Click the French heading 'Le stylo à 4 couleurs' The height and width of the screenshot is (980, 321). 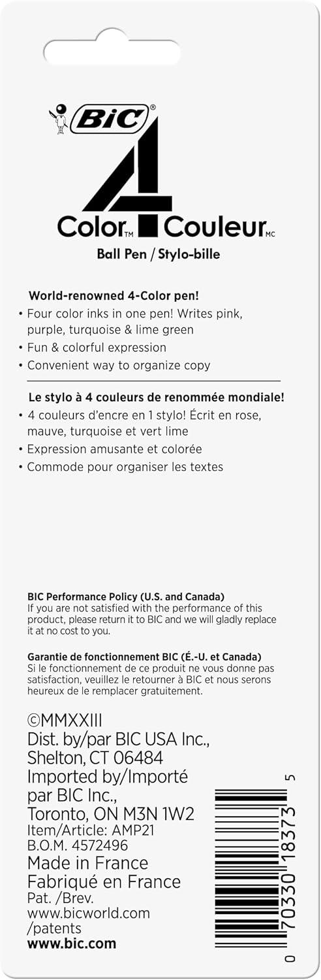click(x=155, y=397)
